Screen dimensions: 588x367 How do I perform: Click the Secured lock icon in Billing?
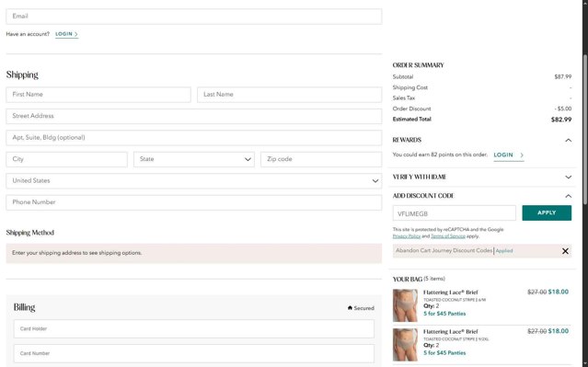tap(350, 308)
